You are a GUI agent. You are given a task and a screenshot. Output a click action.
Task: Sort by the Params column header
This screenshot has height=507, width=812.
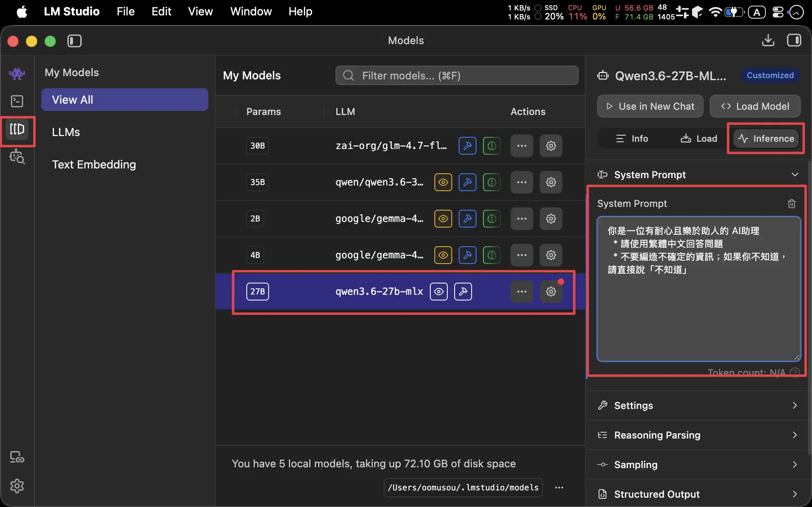pos(264,112)
